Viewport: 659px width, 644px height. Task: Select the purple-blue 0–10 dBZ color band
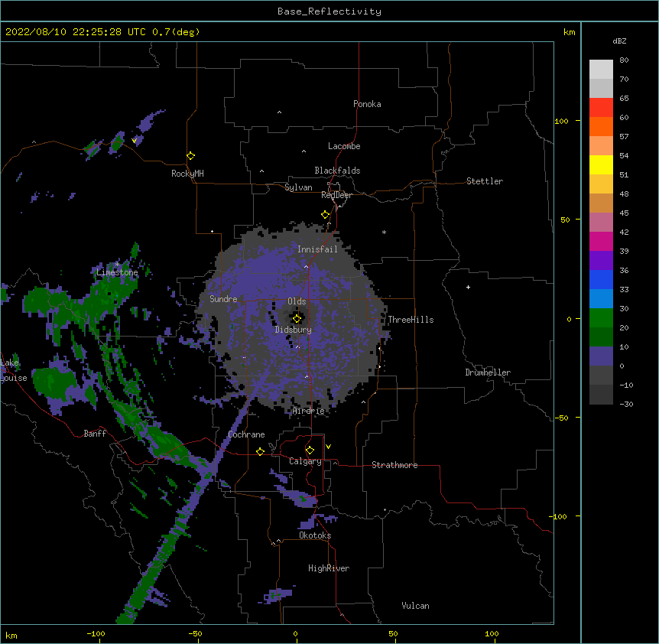(601, 356)
